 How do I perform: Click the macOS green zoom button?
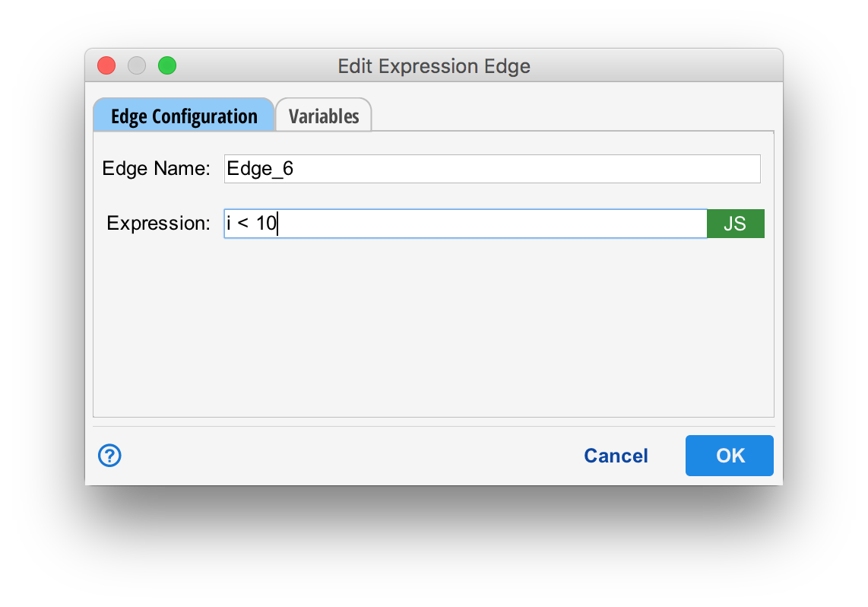(166, 65)
